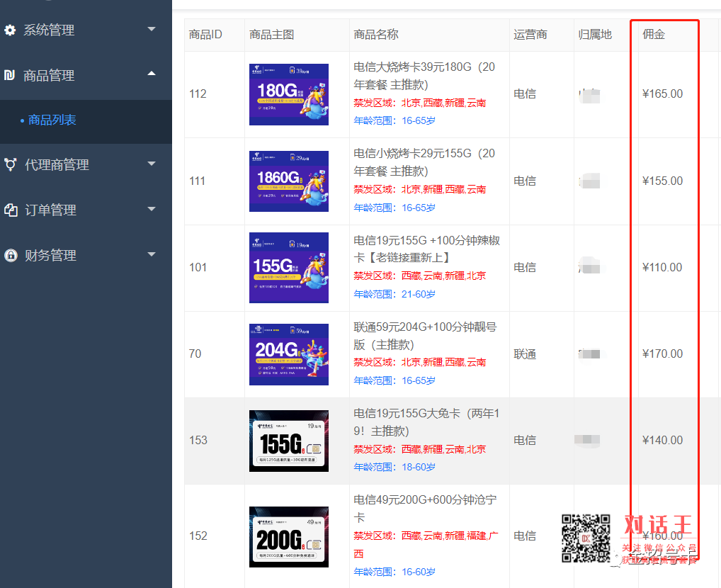
Task: Click the 佣金 column header
Action: click(x=654, y=35)
